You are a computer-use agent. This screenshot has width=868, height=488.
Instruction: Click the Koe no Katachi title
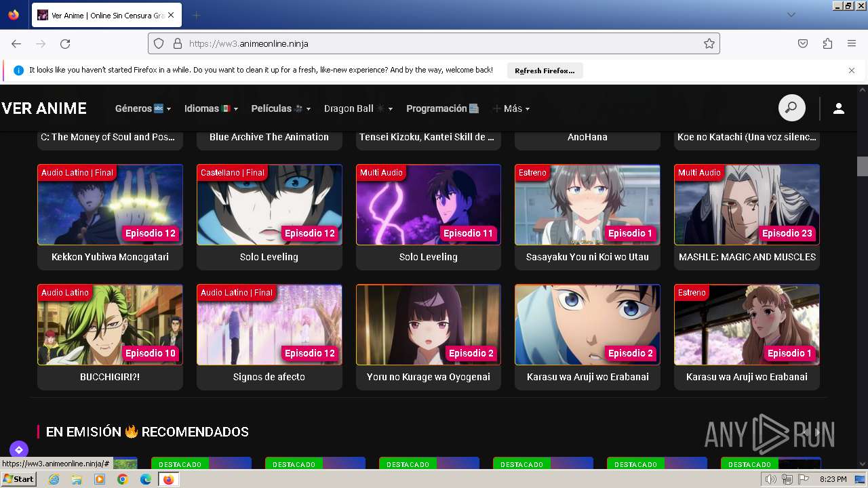747,137
